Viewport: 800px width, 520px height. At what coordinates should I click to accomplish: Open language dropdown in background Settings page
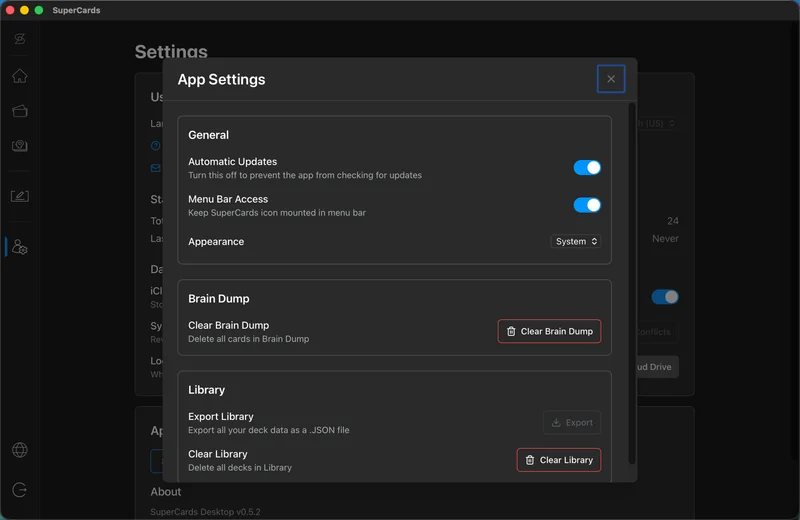[x=657, y=123]
